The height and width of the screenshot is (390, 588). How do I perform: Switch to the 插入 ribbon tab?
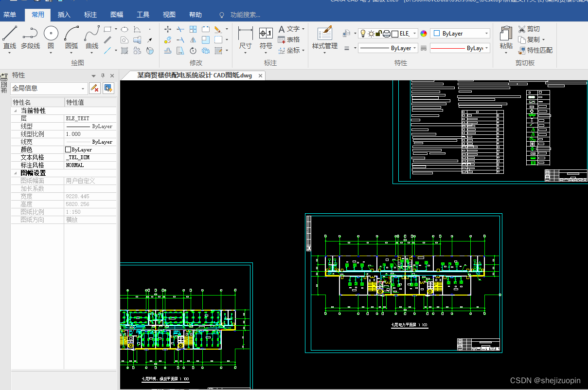[x=64, y=15]
